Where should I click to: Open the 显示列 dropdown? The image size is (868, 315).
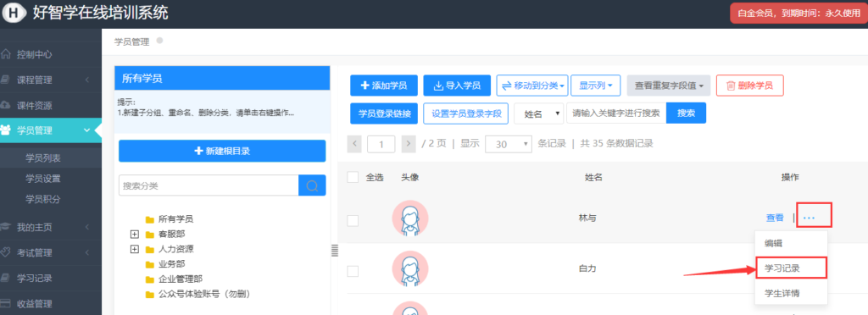[596, 86]
